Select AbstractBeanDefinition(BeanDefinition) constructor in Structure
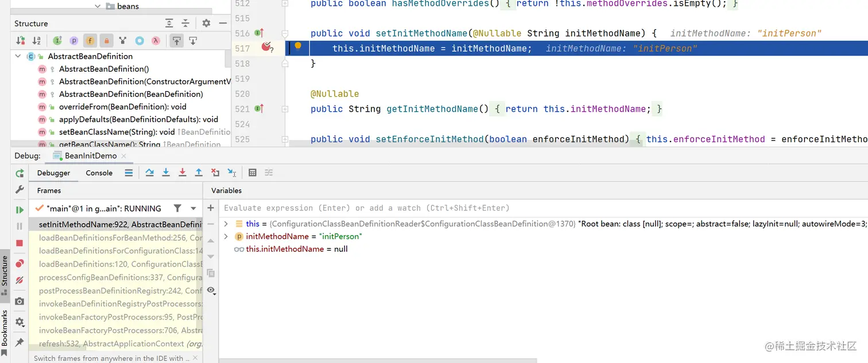This screenshot has height=363, width=868. (131, 94)
